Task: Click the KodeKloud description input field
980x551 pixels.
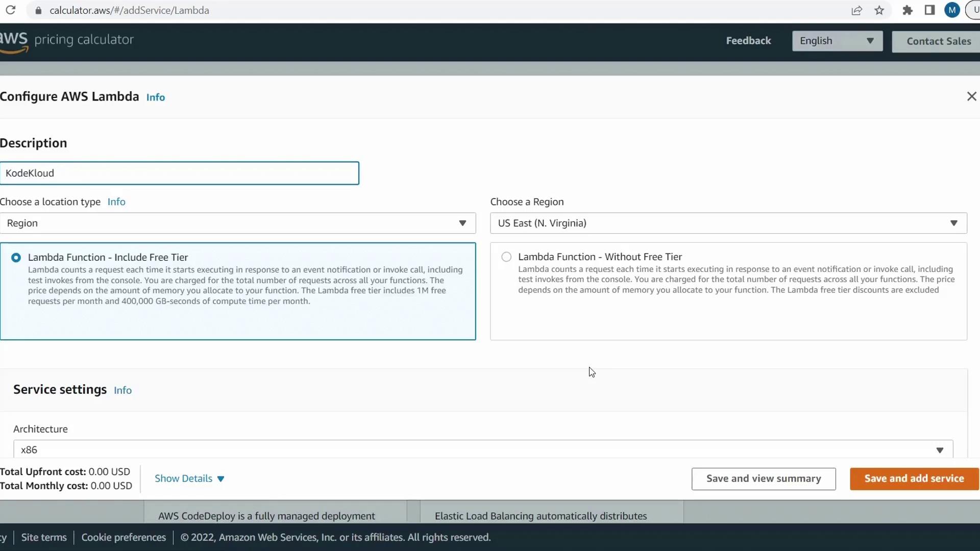Action: [x=180, y=173]
